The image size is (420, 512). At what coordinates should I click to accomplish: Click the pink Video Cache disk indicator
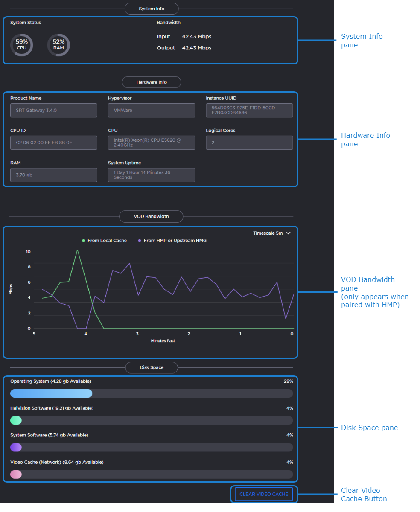coord(15,474)
